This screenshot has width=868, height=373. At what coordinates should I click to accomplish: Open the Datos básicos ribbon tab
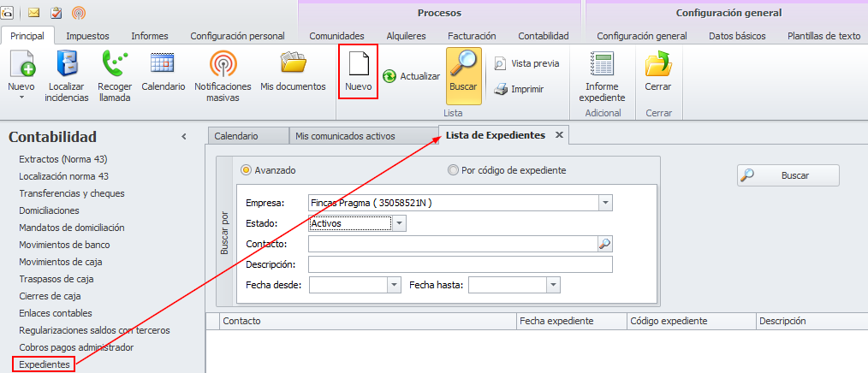[737, 36]
